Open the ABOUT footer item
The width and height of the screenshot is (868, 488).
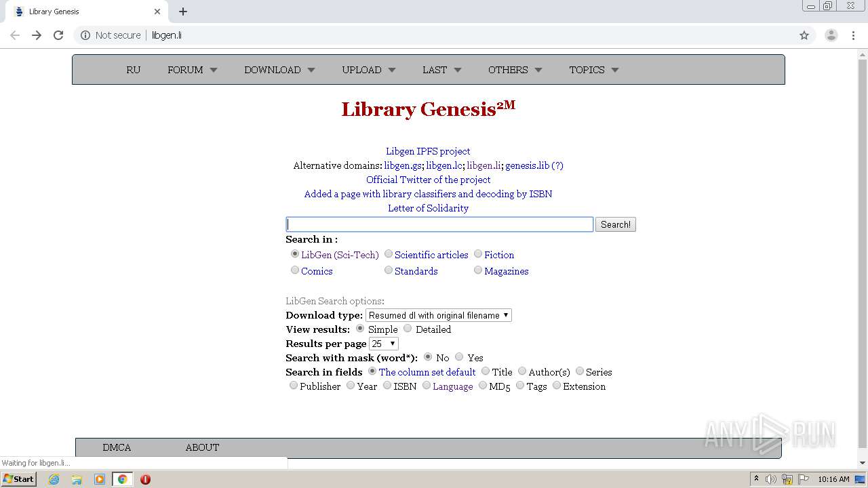[202, 447]
